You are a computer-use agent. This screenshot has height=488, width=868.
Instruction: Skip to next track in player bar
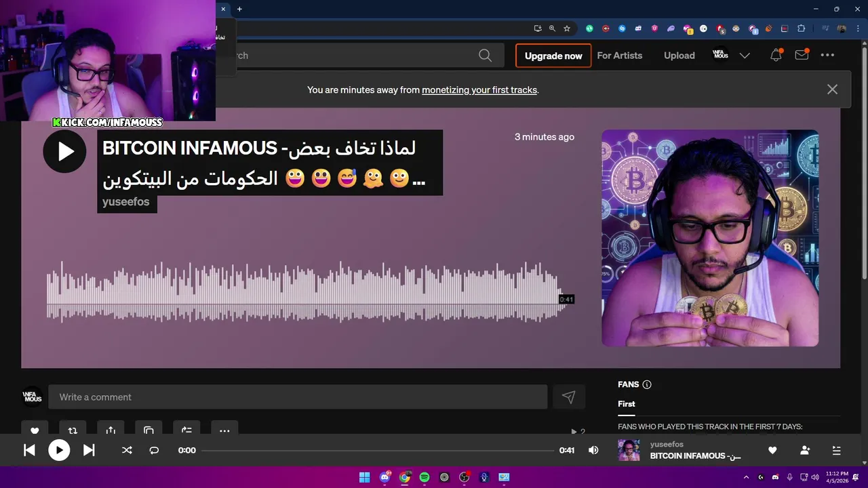(x=89, y=450)
